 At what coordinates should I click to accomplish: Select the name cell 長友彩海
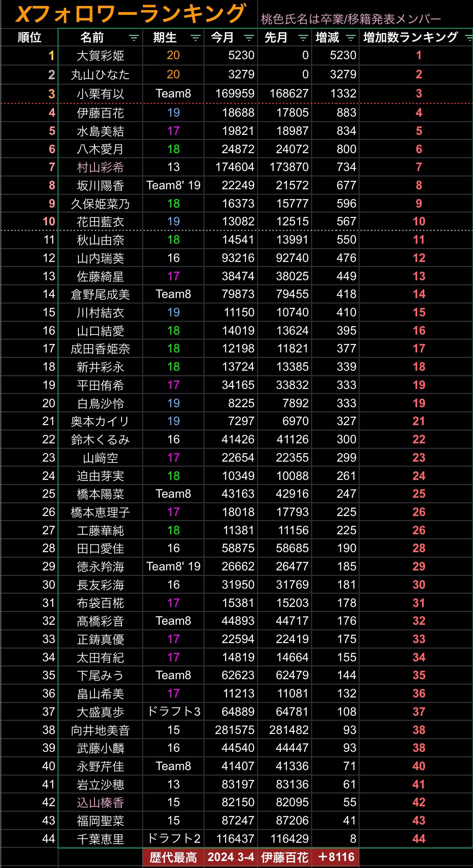click(x=100, y=585)
